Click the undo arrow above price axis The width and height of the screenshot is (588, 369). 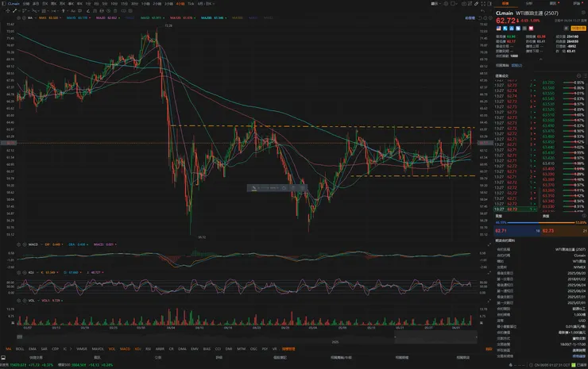point(482,10)
